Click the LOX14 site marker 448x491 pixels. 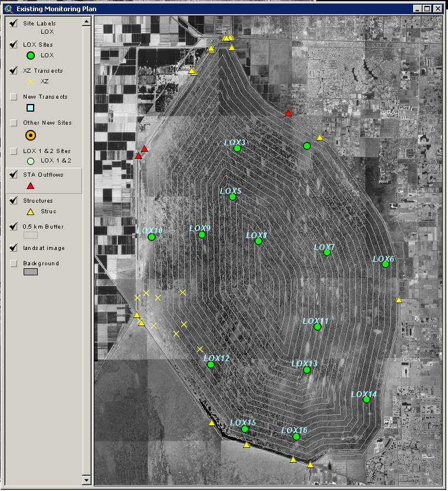[367, 399]
